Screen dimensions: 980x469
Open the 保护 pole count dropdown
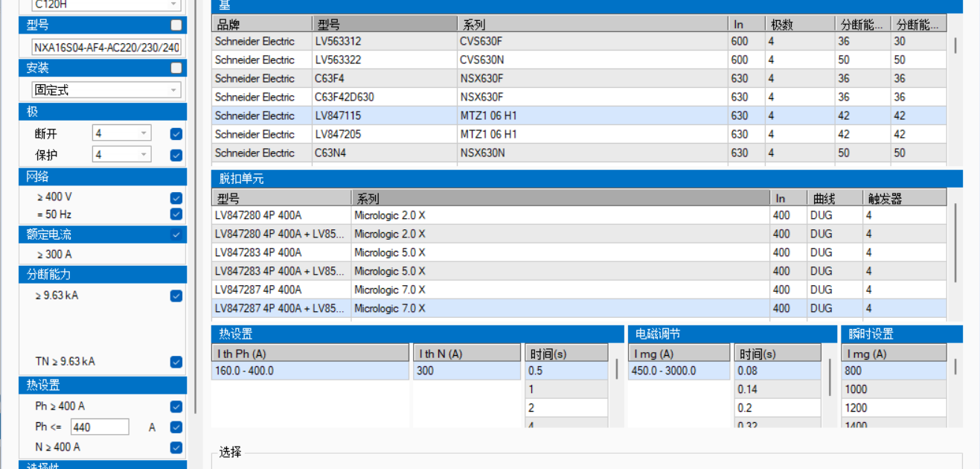tap(122, 154)
